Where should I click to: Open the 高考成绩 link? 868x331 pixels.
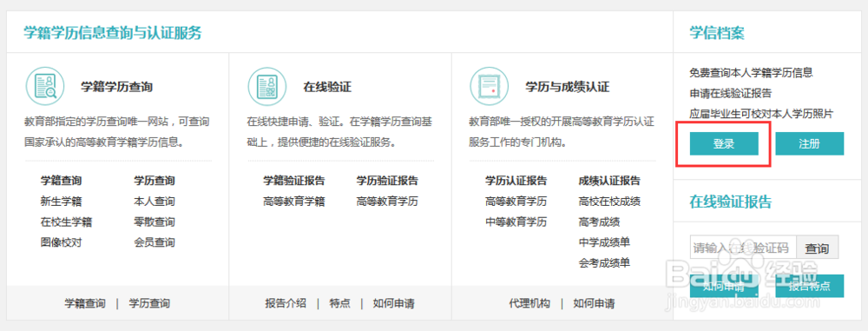tap(599, 222)
